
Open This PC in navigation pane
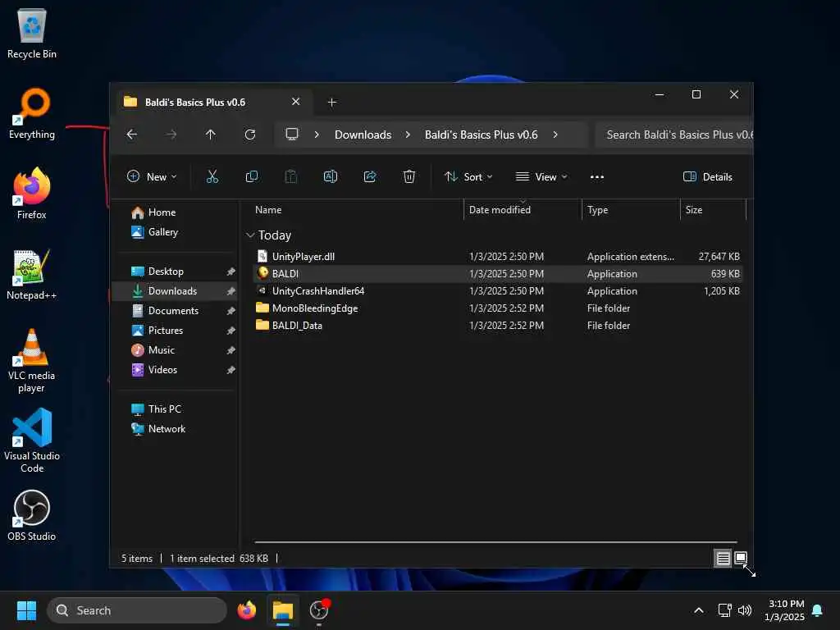(x=164, y=409)
